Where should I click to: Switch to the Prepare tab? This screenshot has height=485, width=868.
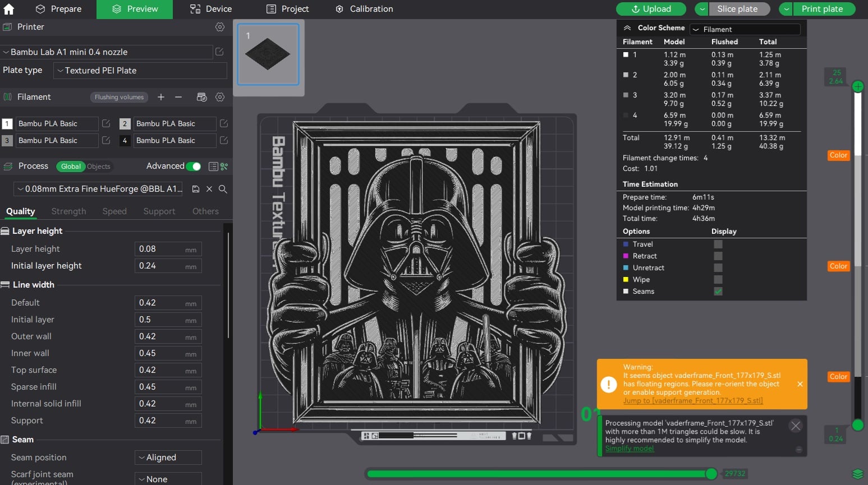click(x=58, y=9)
